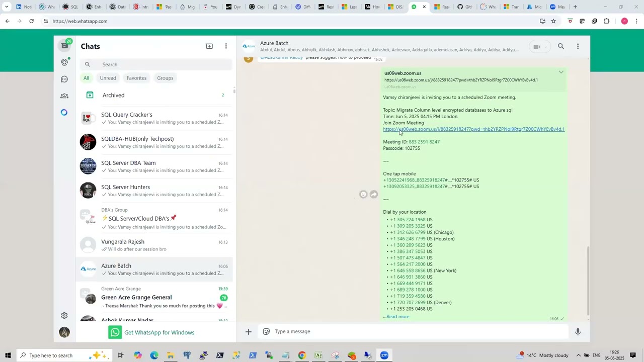The width and height of the screenshot is (644, 362).
Task: Bookmark this page with star icon
Action: click(x=553, y=21)
